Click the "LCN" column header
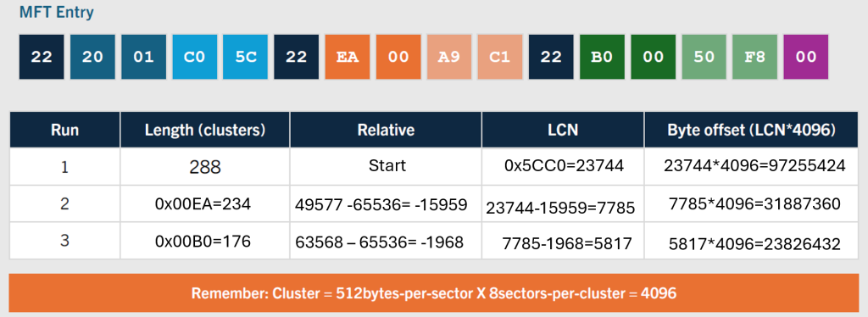The height and width of the screenshot is (317, 868). click(563, 130)
